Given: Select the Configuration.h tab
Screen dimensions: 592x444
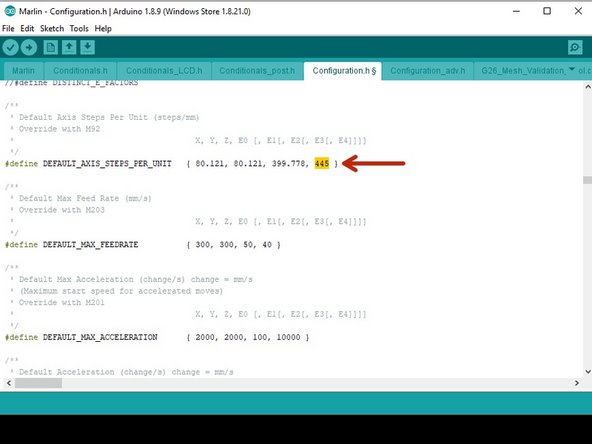Looking at the screenshot, I should tap(343, 71).
